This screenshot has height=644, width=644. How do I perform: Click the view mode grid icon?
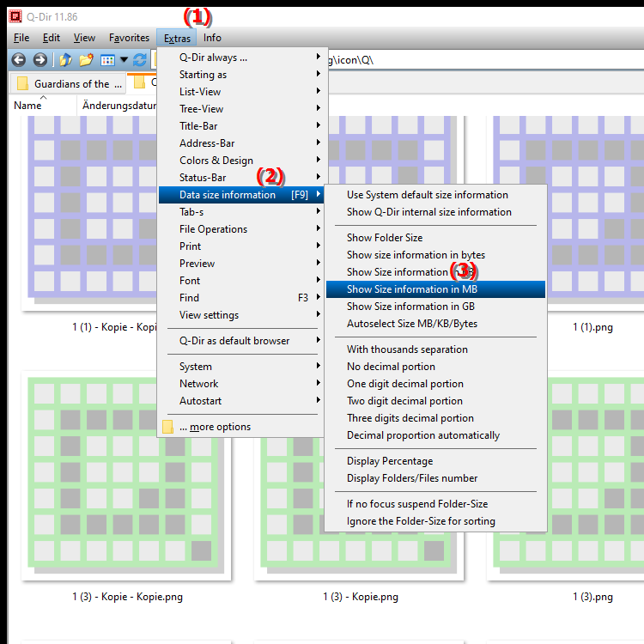click(107, 60)
